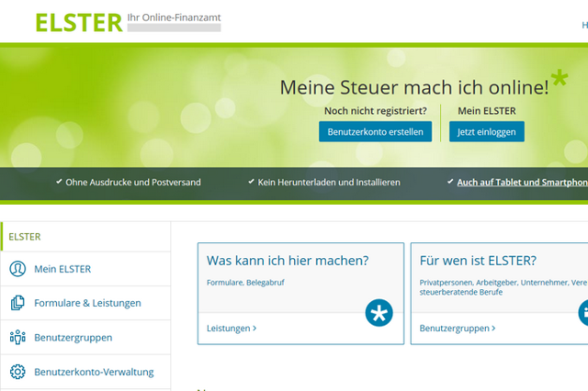The image size is (588, 391).
Task: Follow the Auch auf Tablet und Smartphone link
Action: click(523, 183)
